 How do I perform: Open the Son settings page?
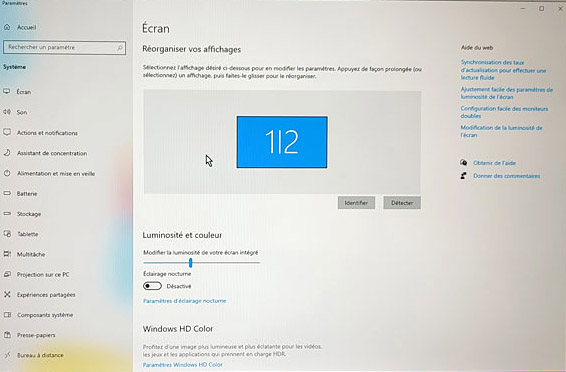pos(22,112)
